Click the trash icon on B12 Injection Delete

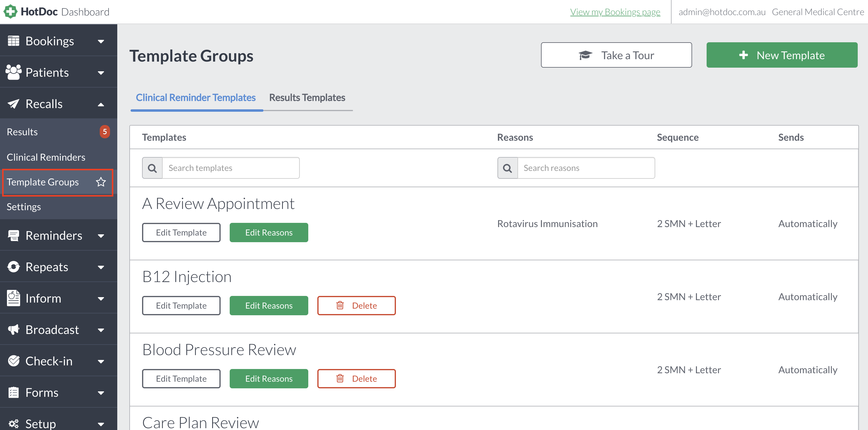(340, 305)
